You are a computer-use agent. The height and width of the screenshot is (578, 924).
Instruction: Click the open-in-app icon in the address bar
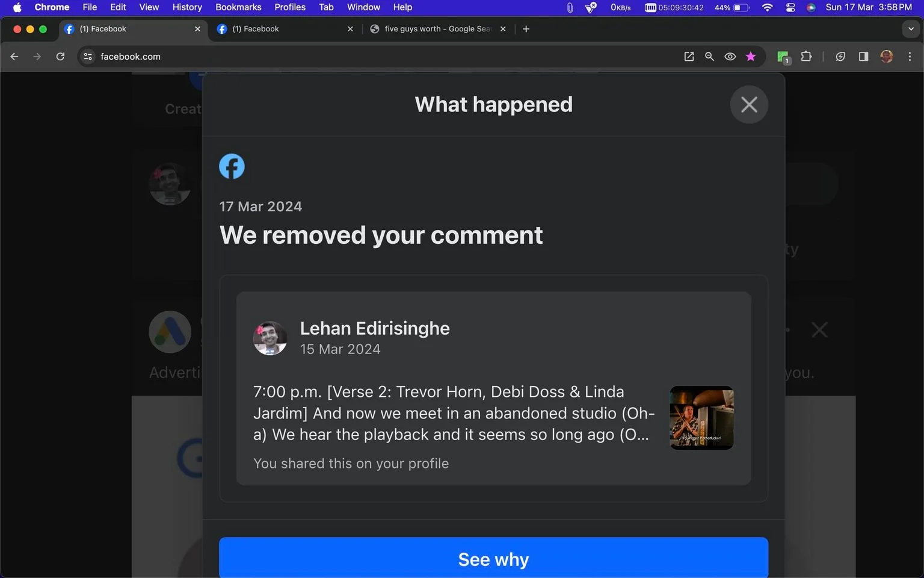pos(689,57)
